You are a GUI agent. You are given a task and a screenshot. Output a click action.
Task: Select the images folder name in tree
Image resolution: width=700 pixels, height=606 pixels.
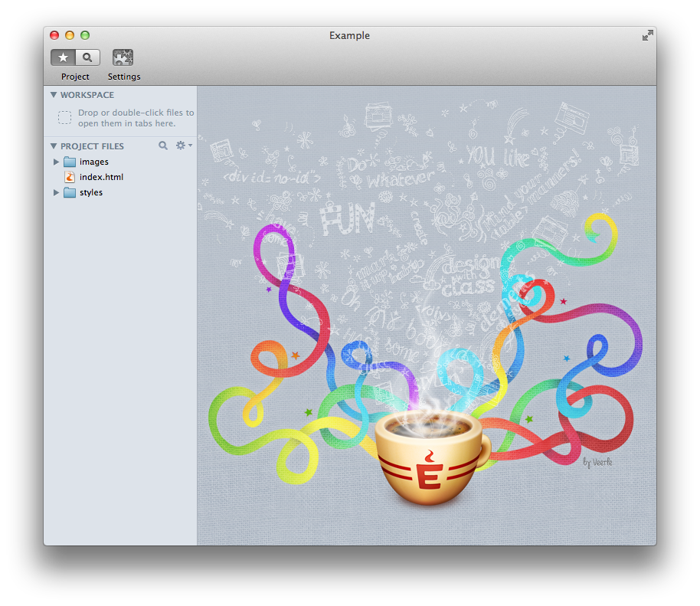(94, 162)
